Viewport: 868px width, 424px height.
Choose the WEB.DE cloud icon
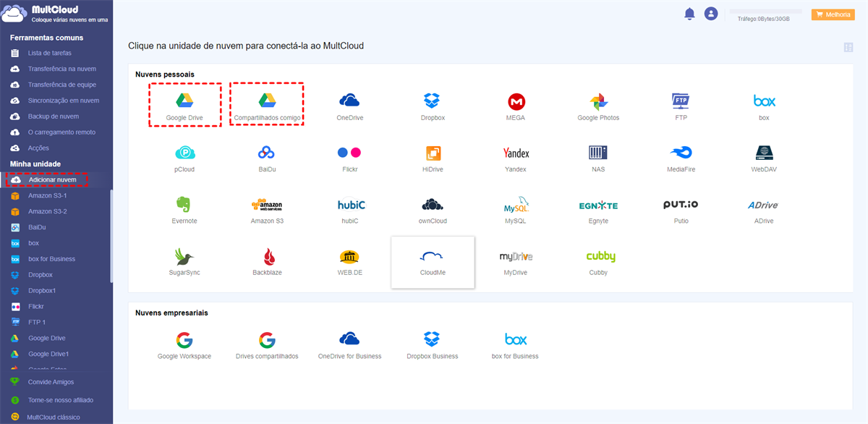tap(349, 257)
